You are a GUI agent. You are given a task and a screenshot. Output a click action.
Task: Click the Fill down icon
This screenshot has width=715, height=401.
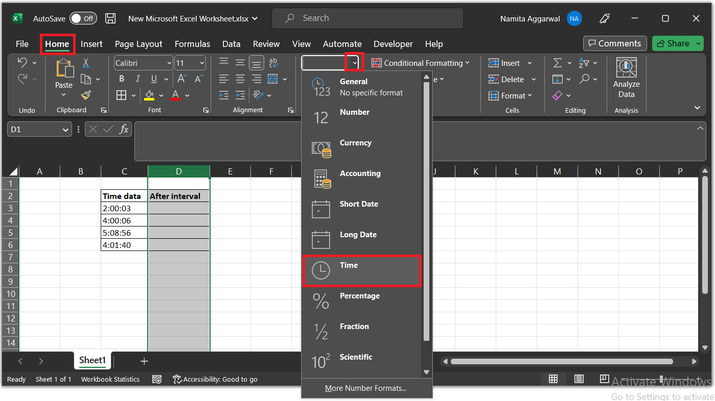(557, 79)
